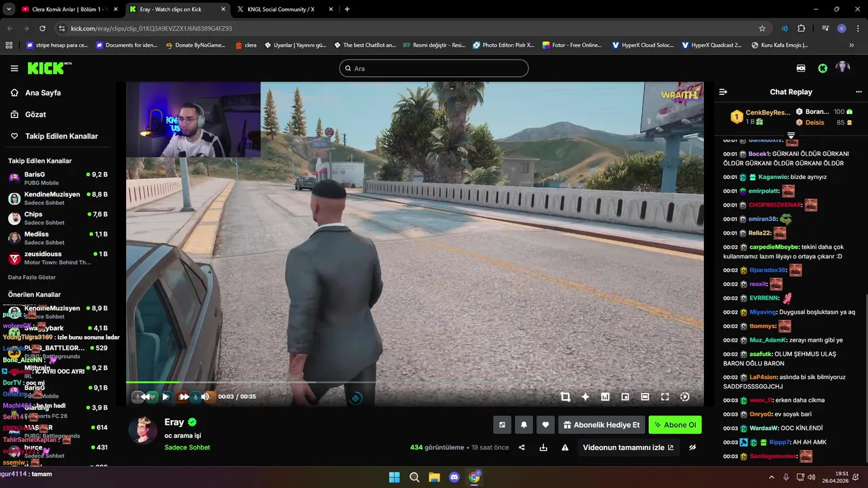The height and width of the screenshot is (488, 868).
Task: Open Chips followed channel
Action: click(58, 218)
